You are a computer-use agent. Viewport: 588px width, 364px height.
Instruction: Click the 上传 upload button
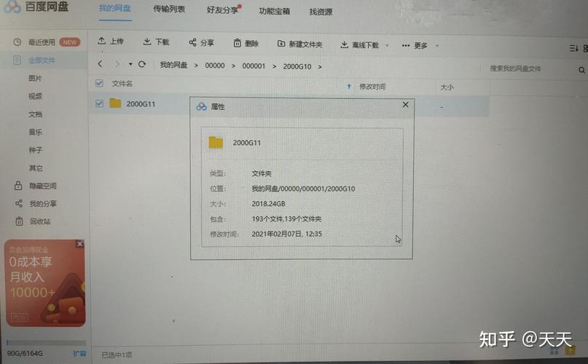click(x=111, y=41)
